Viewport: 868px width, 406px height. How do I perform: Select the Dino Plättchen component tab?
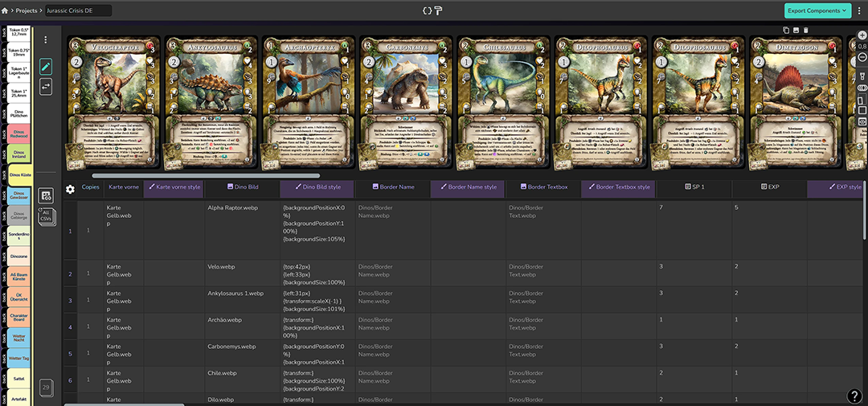[18, 115]
